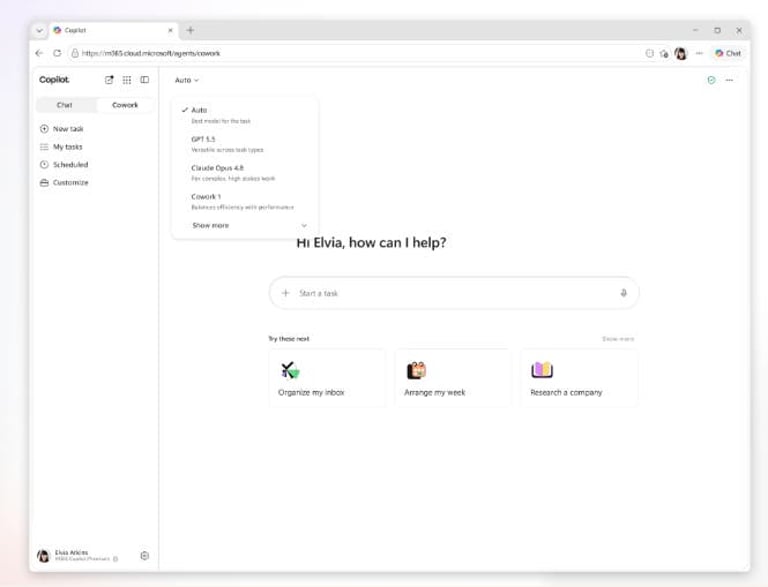Toggle the Auto model selector dropdown
The width and height of the screenshot is (768, 587).
click(187, 80)
